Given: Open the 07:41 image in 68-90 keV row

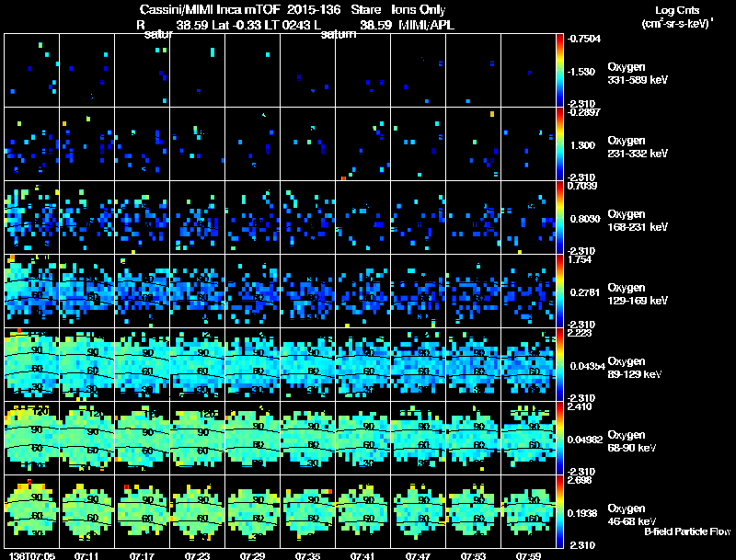Looking at the screenshot, I should tap(362, 438).
